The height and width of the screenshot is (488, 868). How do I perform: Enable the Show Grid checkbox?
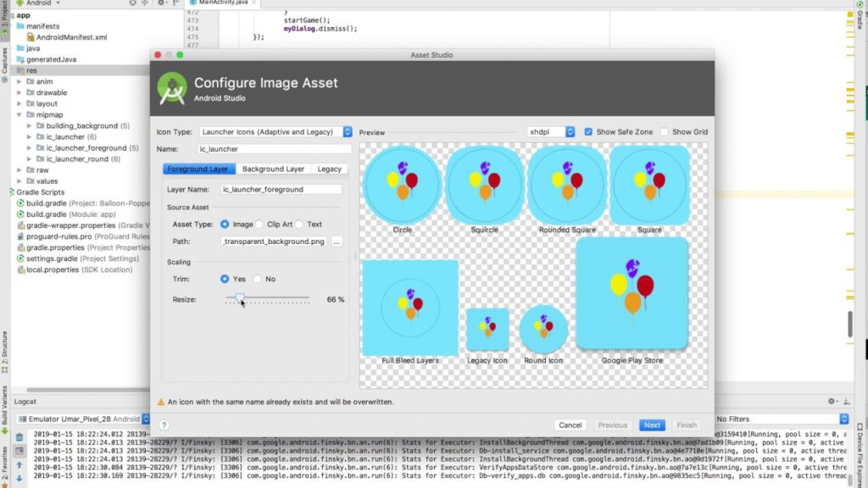click(x=665, y=131)
